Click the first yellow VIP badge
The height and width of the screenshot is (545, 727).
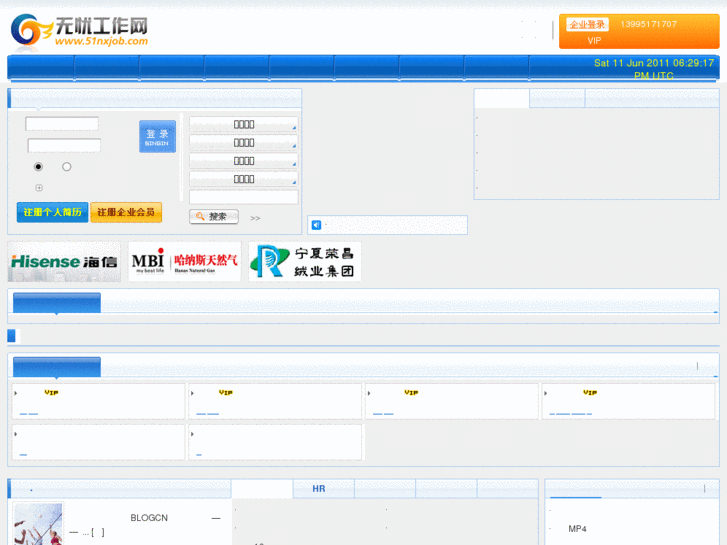click(52, 393)
